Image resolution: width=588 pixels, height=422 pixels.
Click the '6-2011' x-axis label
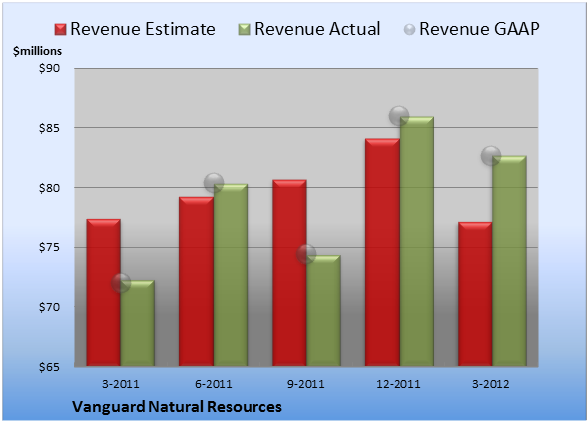click(214, 384)
